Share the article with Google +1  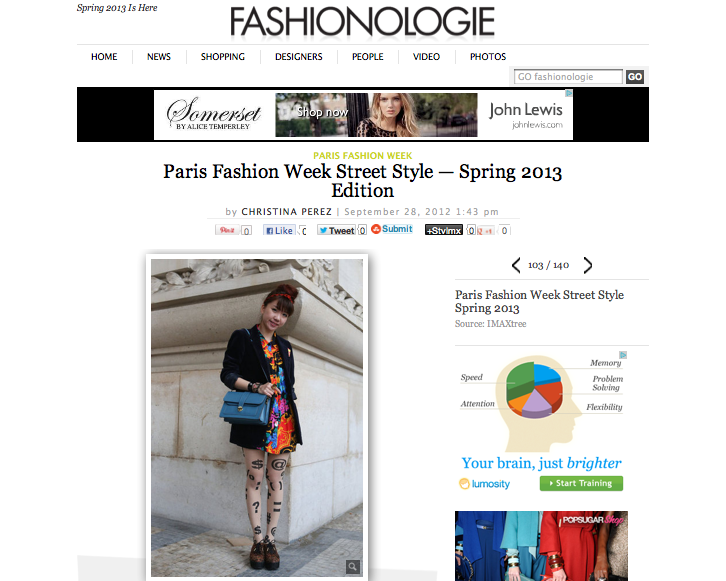click(x=486, y=231)
